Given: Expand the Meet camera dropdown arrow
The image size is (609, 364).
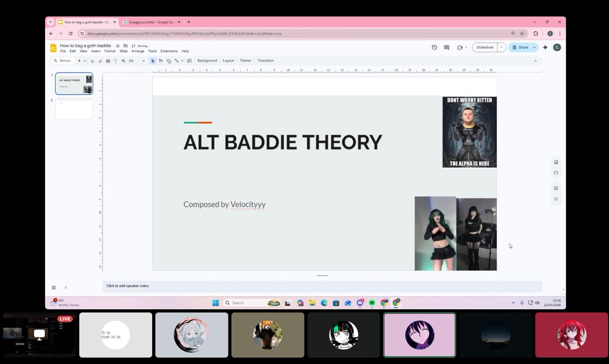Looking at the screenshot, I should pos(466,47).
